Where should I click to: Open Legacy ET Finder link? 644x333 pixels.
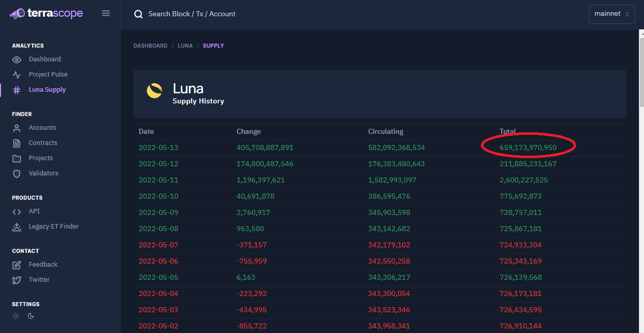(54, 226)
